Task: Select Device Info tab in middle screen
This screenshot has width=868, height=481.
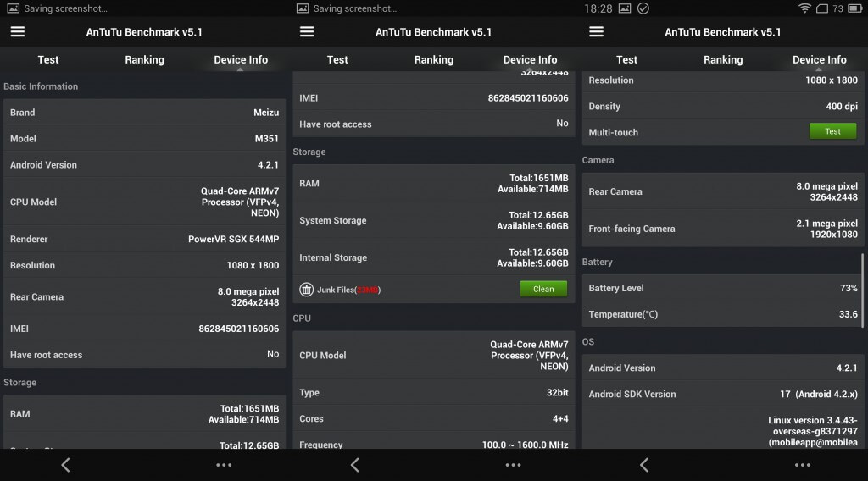Action: tap(531, 60)
